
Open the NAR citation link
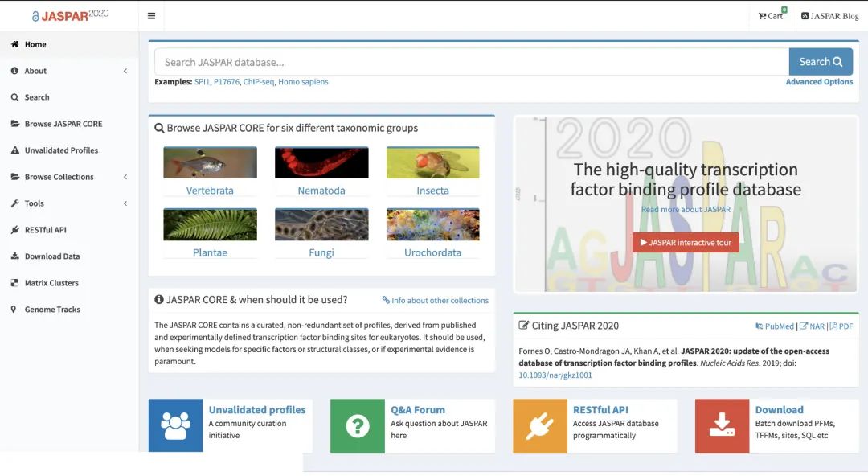coord(812,326)
